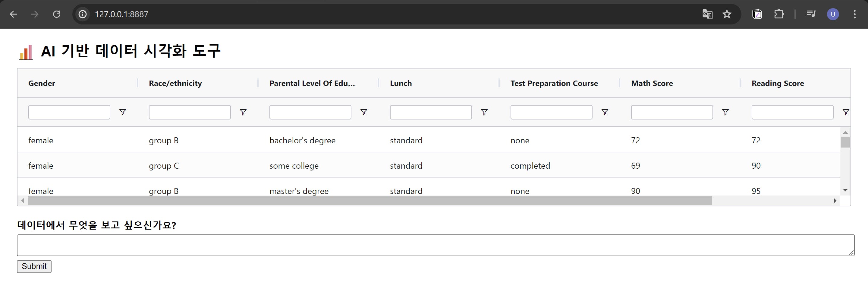Viewport: 868px width, 283px height.
Task: Click the Test Preparation Course filter icon
Action: point(605,112)
